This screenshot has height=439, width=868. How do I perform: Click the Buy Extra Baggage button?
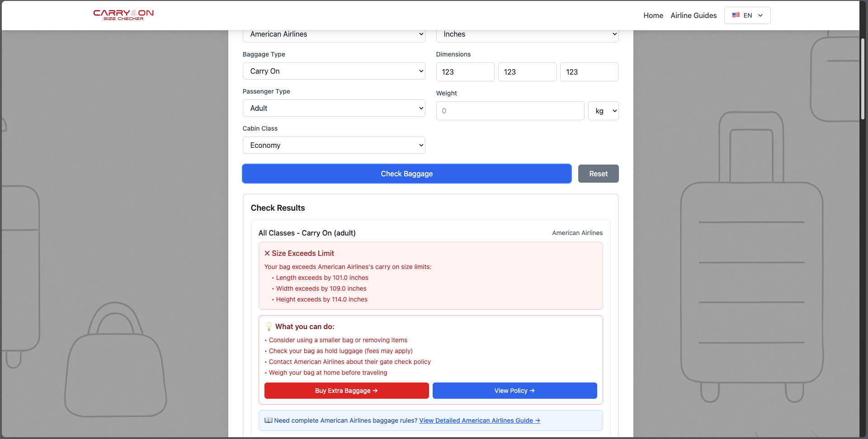pos(346,391)
